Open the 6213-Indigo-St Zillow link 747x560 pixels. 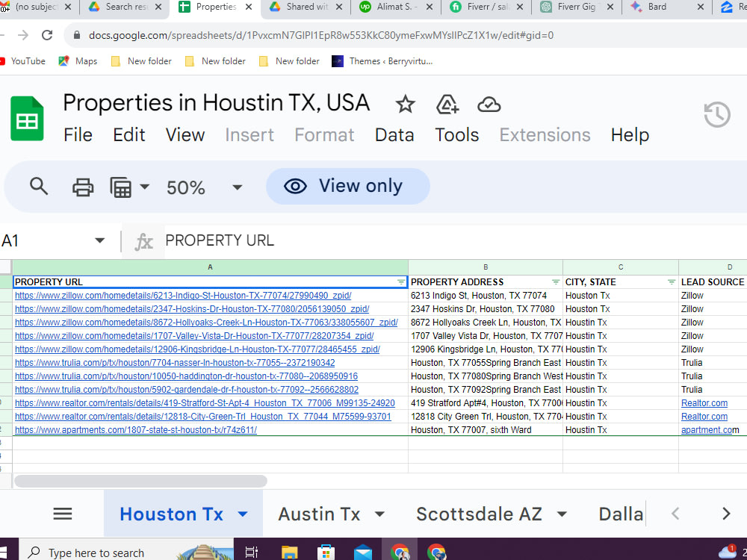tap(183, 295)
